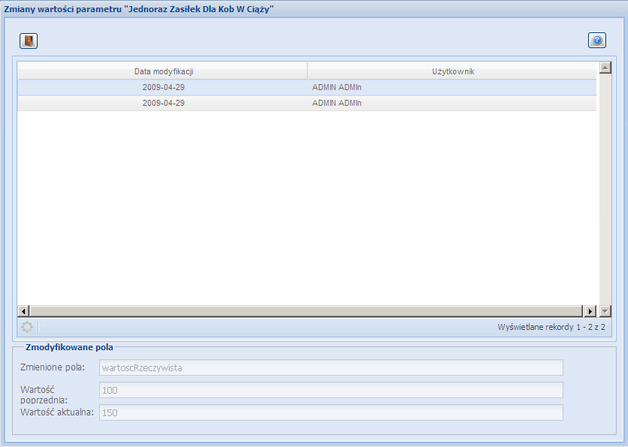Click ADMIN ADMIn in the first row
628x447 pixels.
(x=337, y=87)
